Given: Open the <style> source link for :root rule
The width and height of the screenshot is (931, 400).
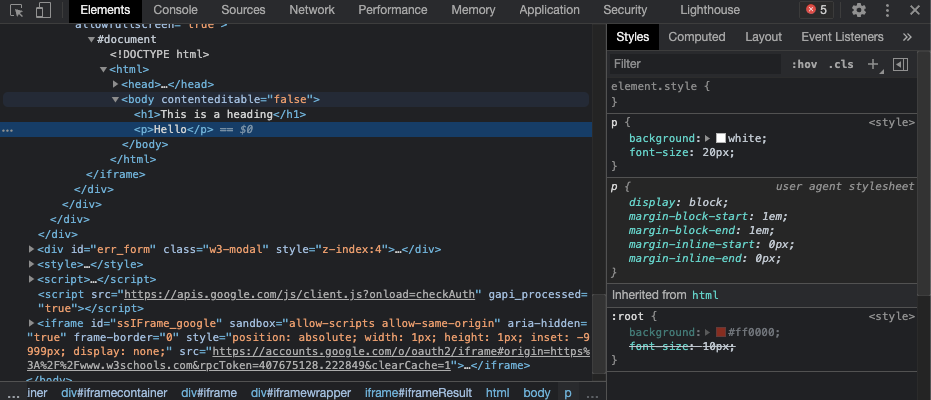Looking at the screenshot, I should click(x=891, y=317).
